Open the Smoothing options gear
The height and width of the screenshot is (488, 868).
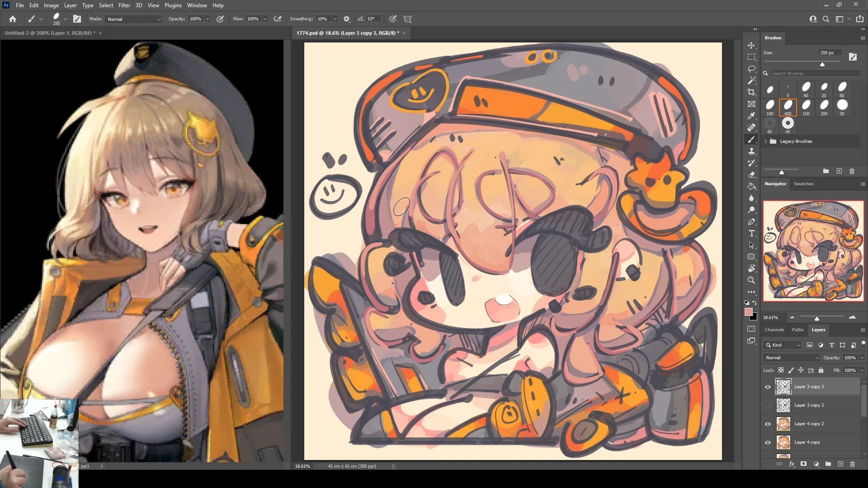pyautogui.click(x=347, y=19)
